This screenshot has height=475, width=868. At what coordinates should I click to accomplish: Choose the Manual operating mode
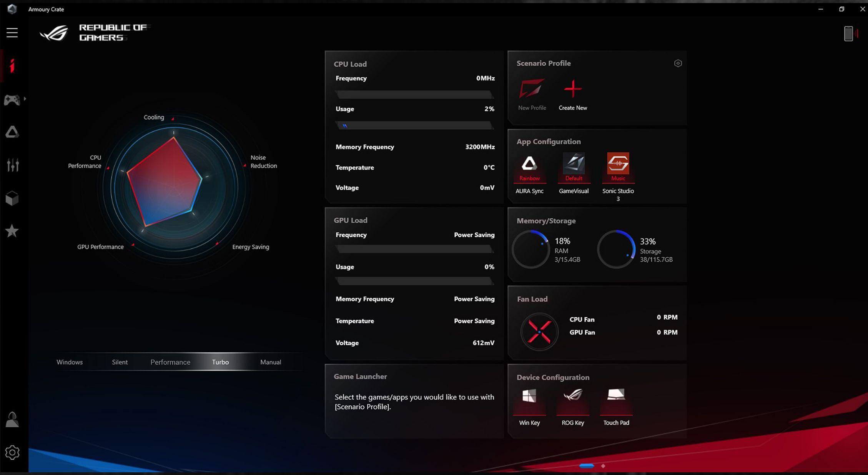[x=271, y=362]
